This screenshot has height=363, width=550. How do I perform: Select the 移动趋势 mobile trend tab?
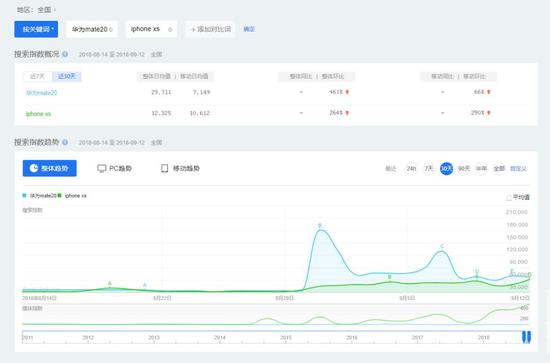pos(180,168)
